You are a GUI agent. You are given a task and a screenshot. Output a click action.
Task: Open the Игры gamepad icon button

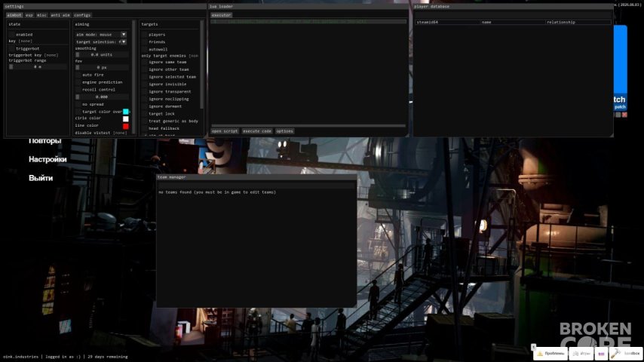point(581,354)
